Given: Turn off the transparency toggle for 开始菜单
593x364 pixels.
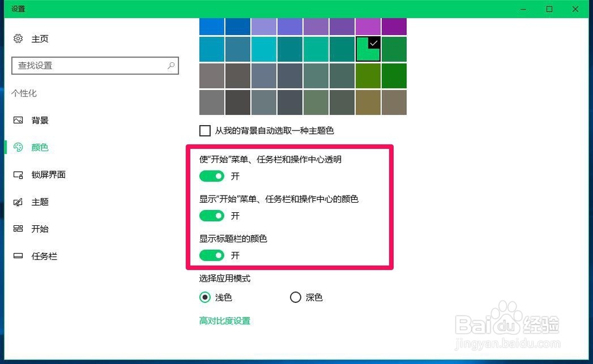Looking at the screenshot, I should coord(212,176).
